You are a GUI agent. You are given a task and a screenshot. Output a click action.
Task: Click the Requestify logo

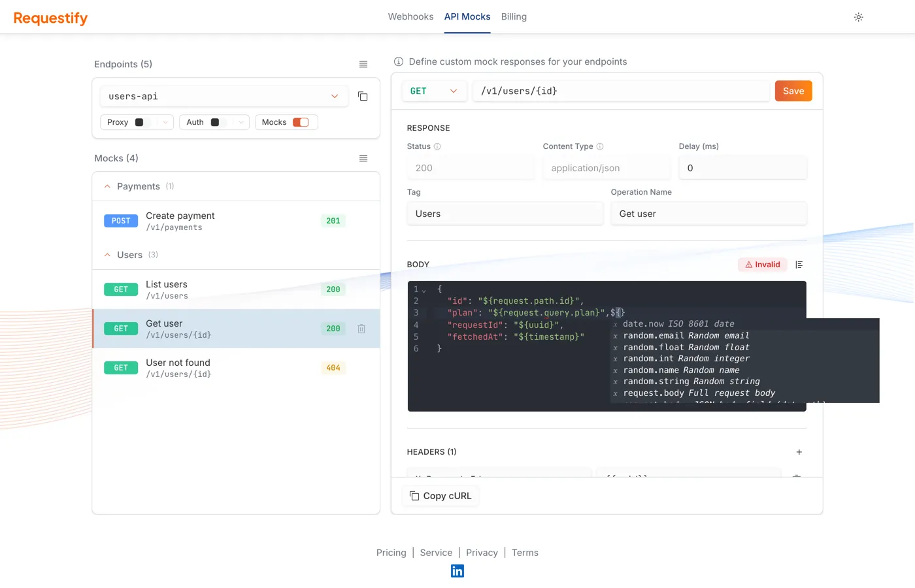point(50,18)
